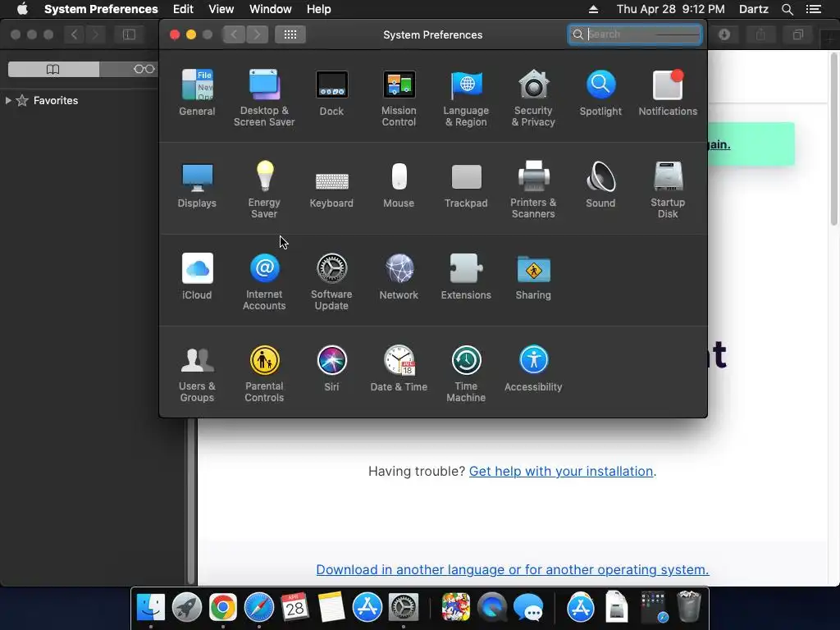840x630 pixels.
Task: Click 'Download in another language' link
Action: pyautogui.click(x=513, y=569)
